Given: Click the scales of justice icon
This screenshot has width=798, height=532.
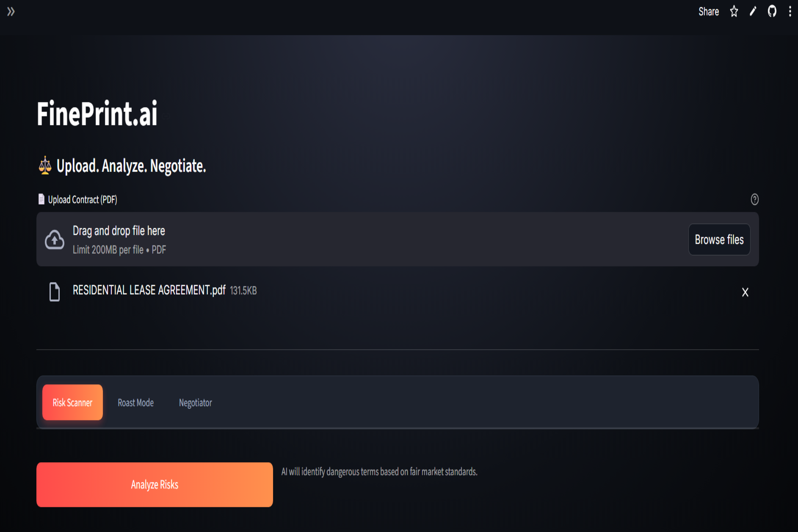Looking at the screenshot, I should tap(45, 165).
